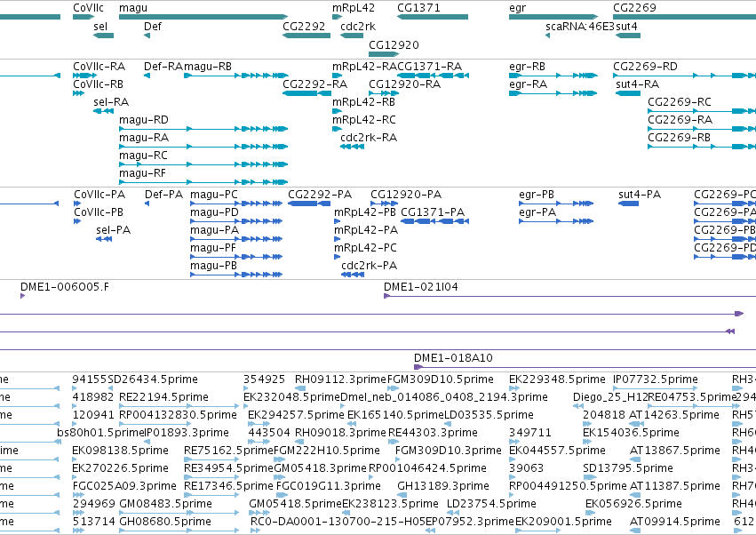The height and width of the screenshot is (535, 756).
Task: Select the CG12920-PA protein label
Action: pyautogui.click(x=406, y=195)
